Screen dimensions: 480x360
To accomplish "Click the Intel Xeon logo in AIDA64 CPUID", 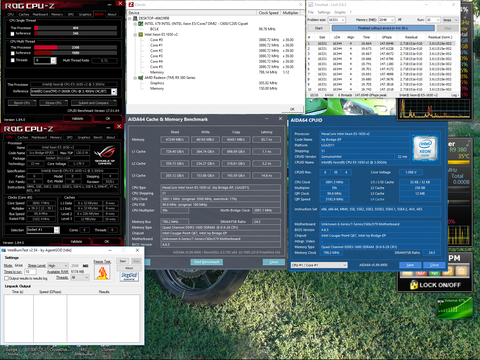I will [x=425, y=149].
